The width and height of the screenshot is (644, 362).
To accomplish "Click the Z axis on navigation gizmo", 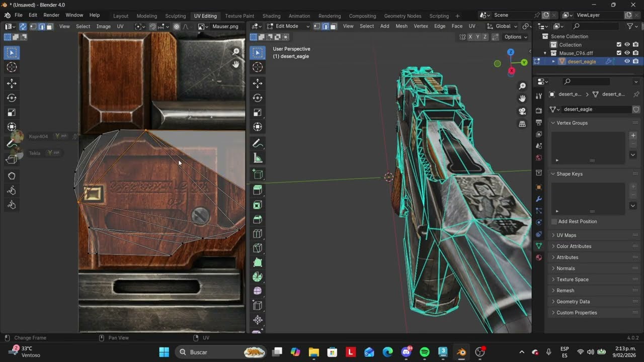I will 511,52.
